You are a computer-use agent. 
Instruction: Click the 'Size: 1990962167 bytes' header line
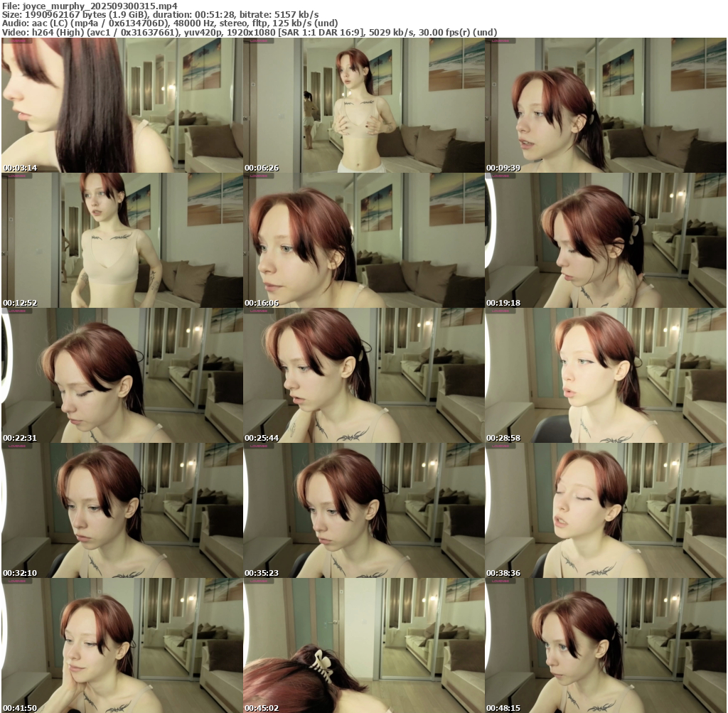click(160, 14)
